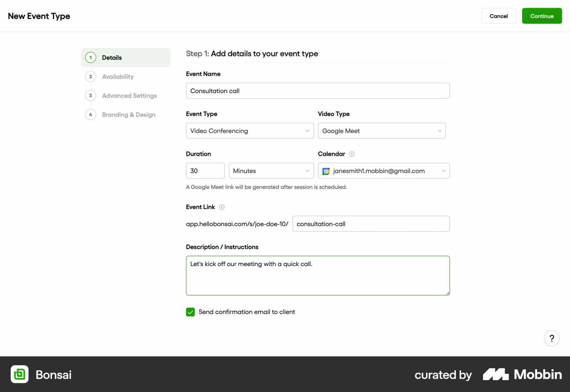Click the Event Link info icon
The image size is (570, 392).
pyautogui.click(x=222, y=207)
